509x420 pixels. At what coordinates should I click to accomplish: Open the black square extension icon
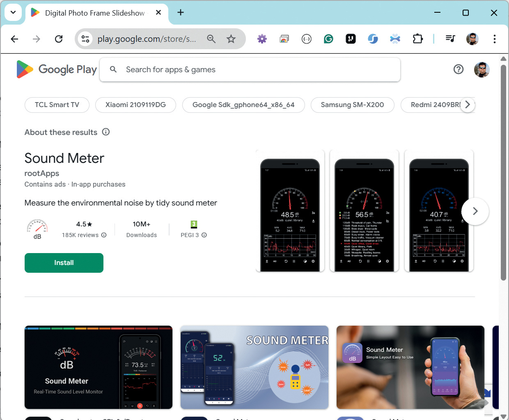pyautogui.click(x=351, y=39)
